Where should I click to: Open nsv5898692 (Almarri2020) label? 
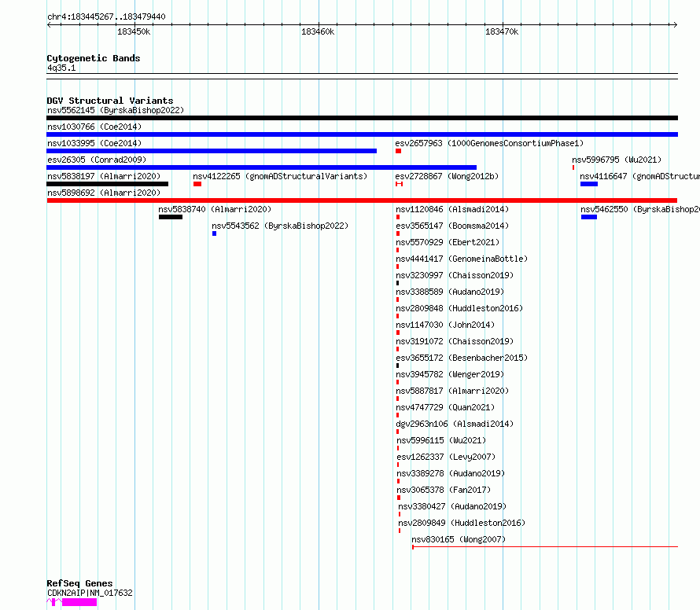104,193
